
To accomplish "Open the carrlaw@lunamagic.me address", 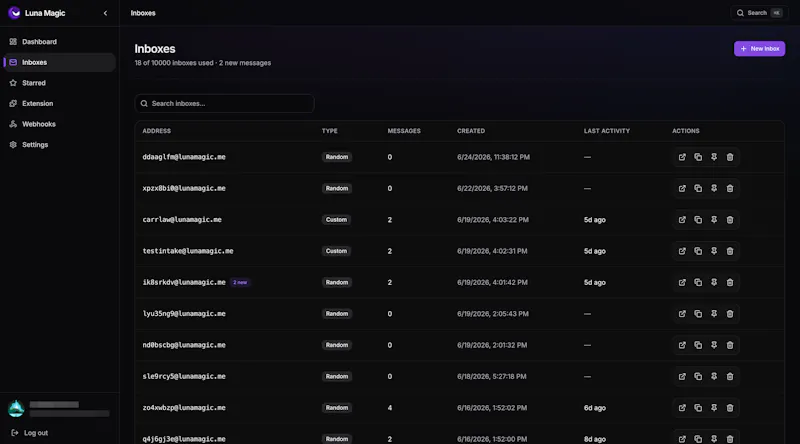I will point(182,220).
